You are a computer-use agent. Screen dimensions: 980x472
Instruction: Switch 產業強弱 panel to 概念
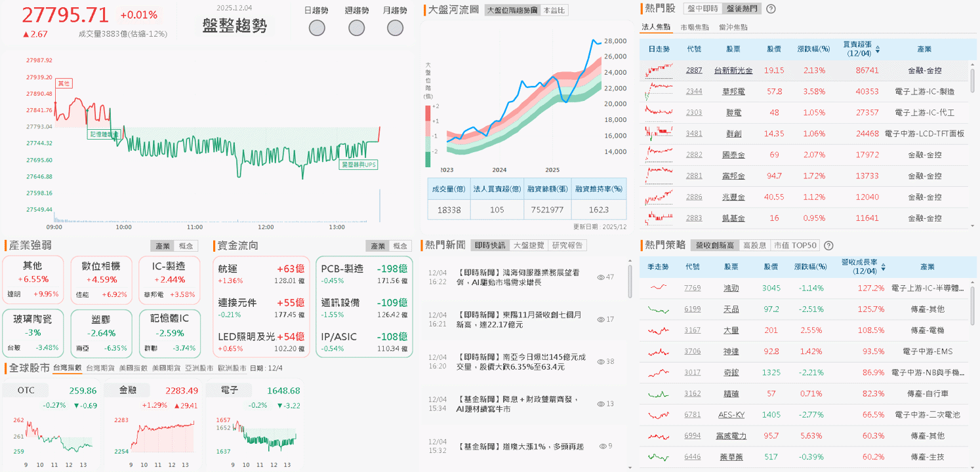coord(186,246)
